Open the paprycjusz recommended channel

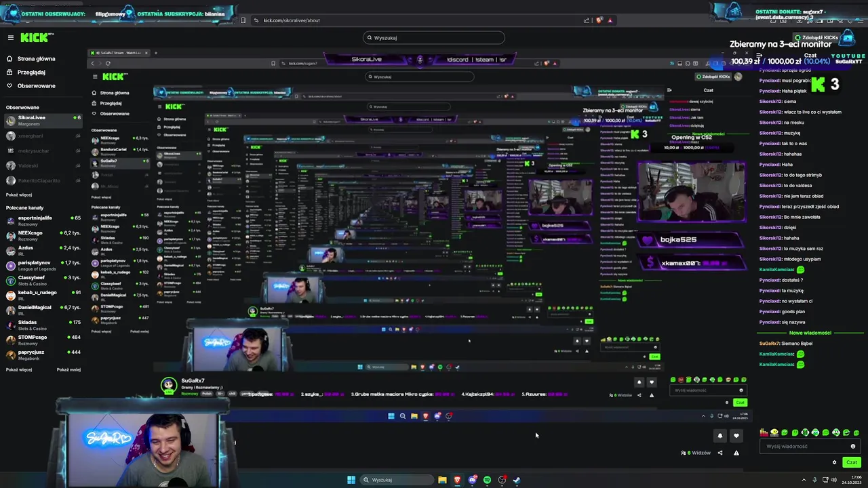42,354
